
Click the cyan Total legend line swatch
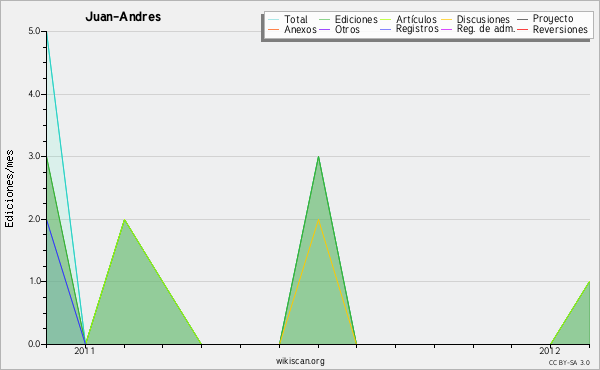click(x=274, y=20)
